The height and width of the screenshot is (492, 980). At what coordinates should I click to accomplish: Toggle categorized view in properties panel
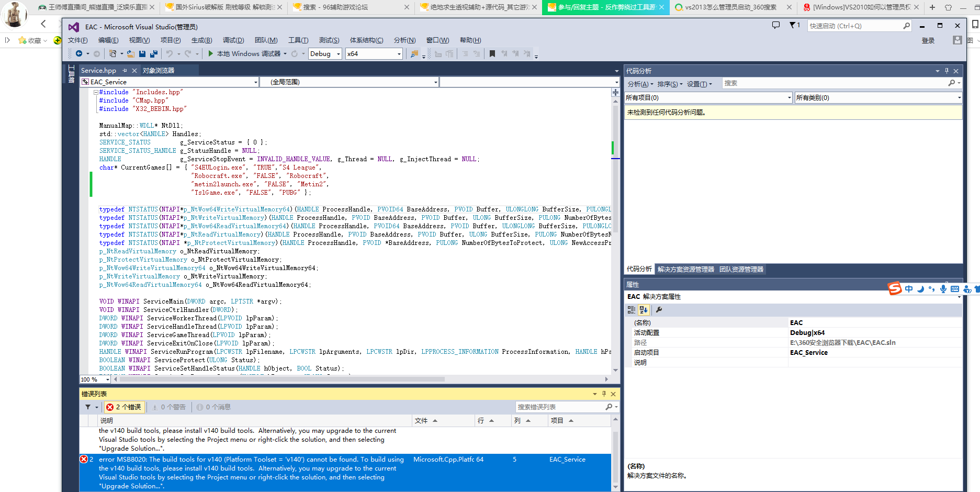click(632, 310)
